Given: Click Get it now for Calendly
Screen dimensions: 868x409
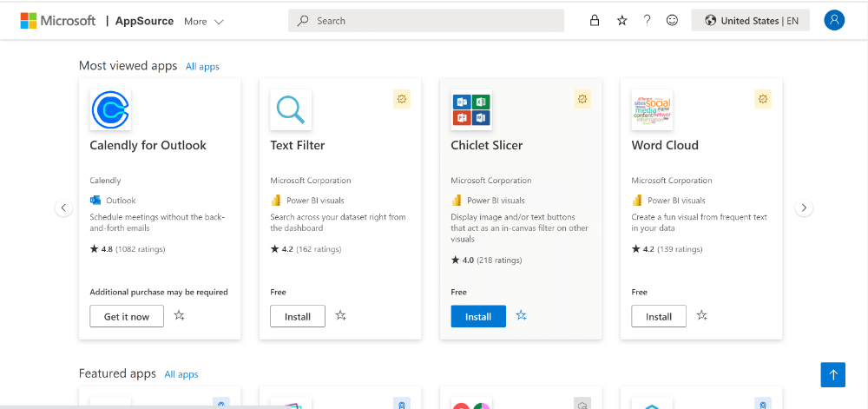Looking at the screenshot, I should click(127, 316).
